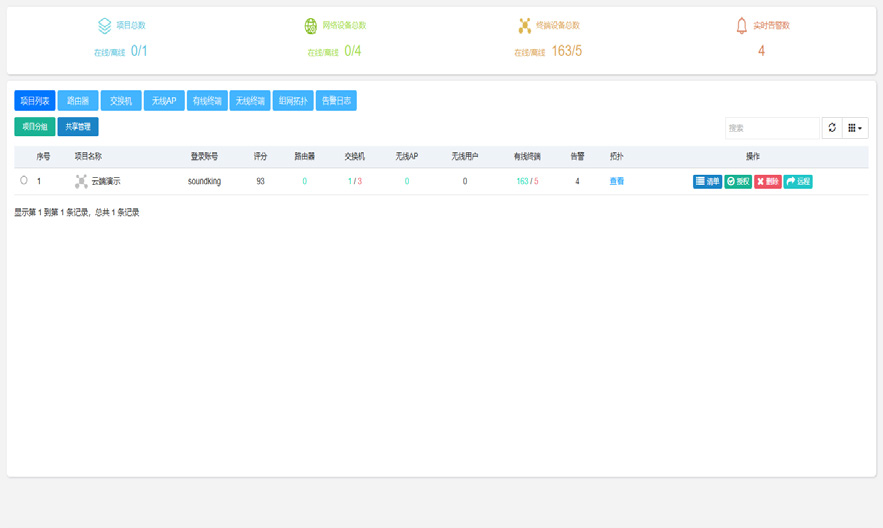Image resolution: width=883 pixels, height=528 pixels.
Task: Click the red 删除 delete button
Action: click(x=768, y=181)
